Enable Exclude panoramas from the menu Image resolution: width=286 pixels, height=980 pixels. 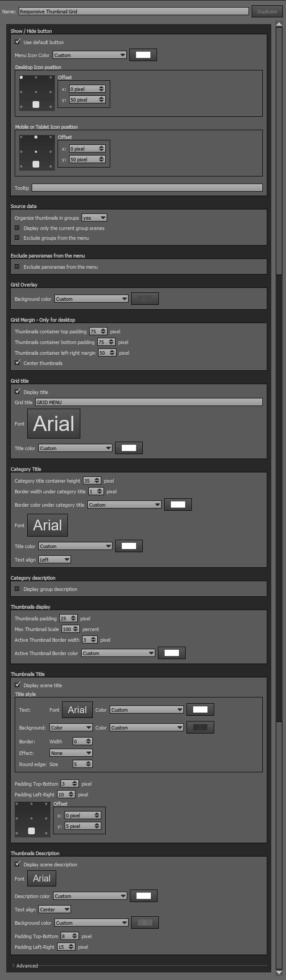(17, 267)
